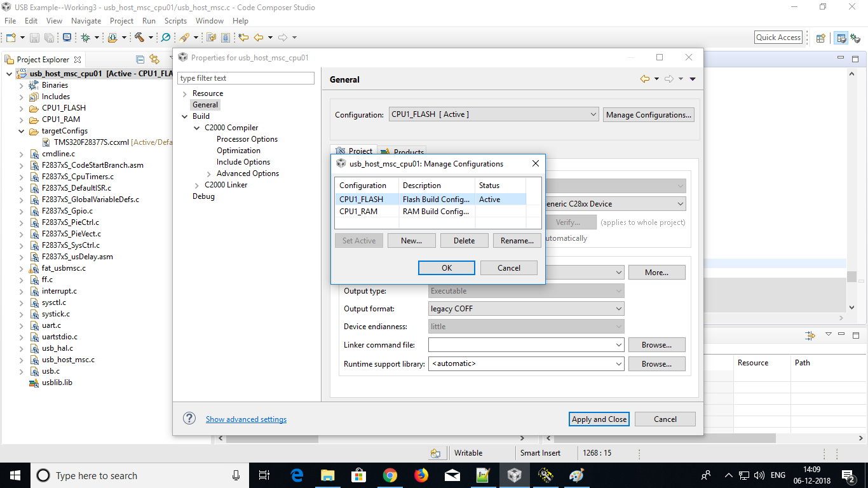Select fat_usbmsc.c in Project Explorer
This screenshot has width=868, height=488.
tap(64, 268)
